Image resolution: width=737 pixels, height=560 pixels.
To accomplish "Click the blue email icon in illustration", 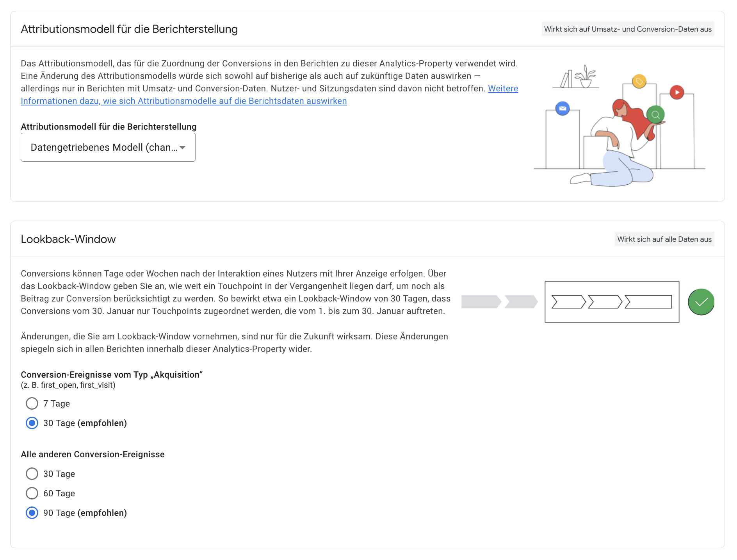I will 563,108.
